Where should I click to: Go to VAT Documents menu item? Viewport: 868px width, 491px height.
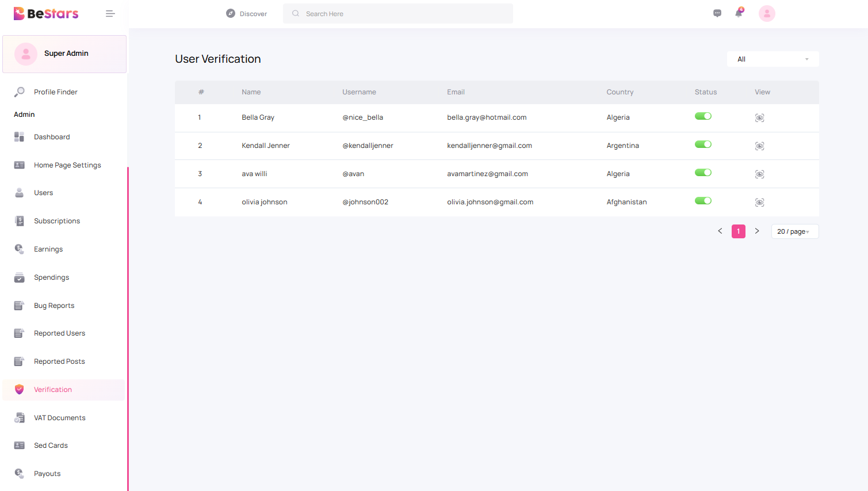[59, 418]
